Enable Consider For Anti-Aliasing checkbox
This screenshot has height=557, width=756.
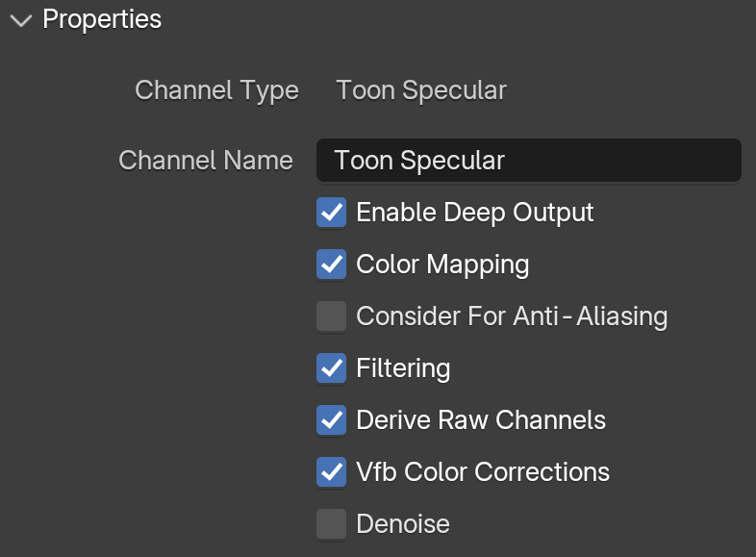(331, 316)
